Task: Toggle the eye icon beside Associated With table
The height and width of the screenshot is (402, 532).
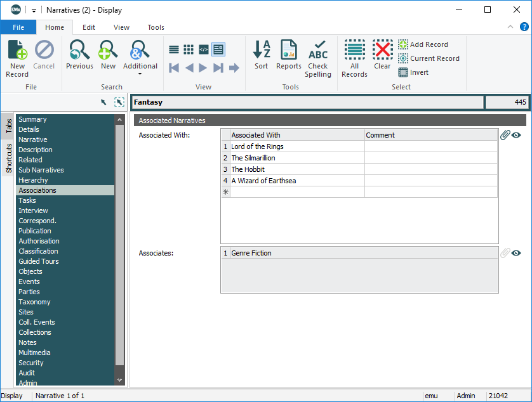Action: [x=517, y=135]
